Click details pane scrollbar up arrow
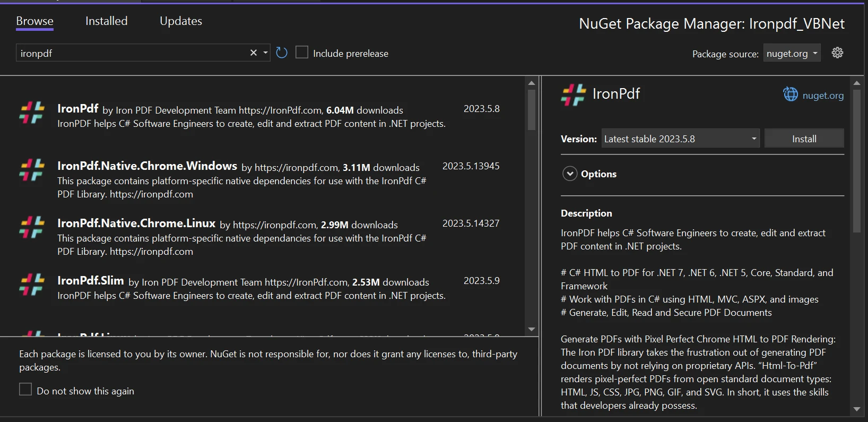 tap(856, 83)
